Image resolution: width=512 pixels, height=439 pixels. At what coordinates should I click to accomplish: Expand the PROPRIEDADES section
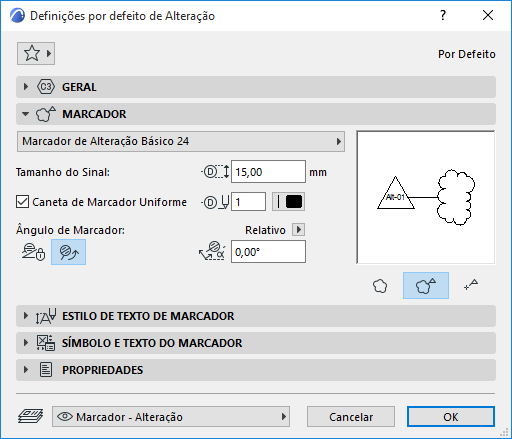pos(256,370)
